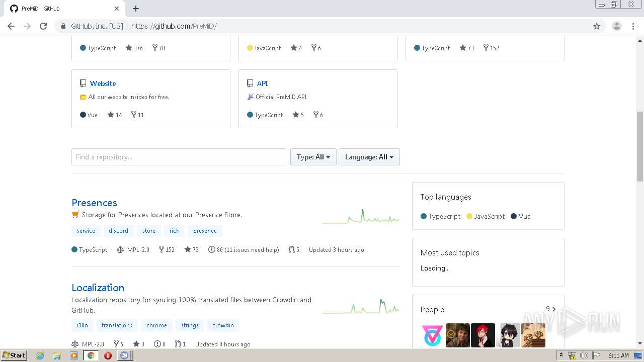This screenshot has height=362, width=644.
Task: View Website repo 14 stargazers
Action: [115, 115]
